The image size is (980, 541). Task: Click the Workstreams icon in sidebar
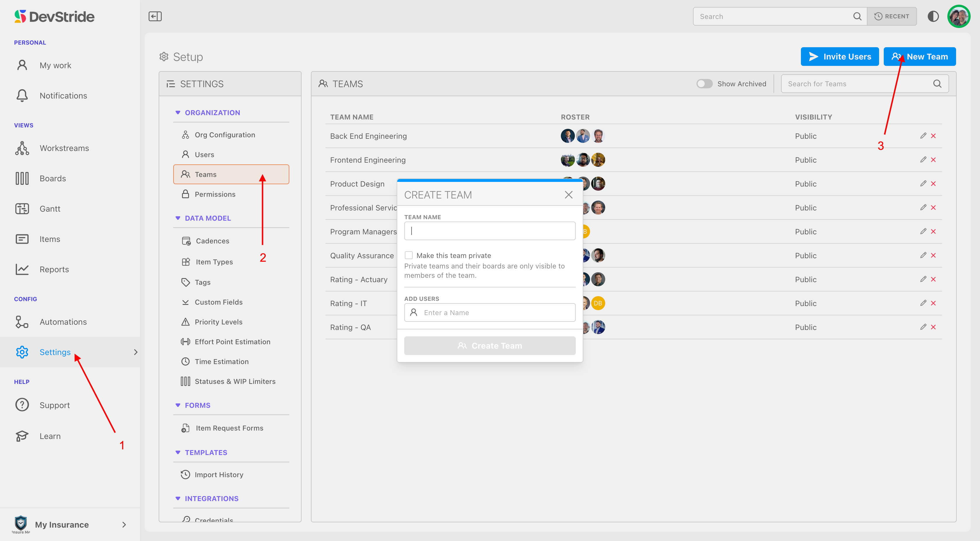pyautogui.click(x=22, y=148)
